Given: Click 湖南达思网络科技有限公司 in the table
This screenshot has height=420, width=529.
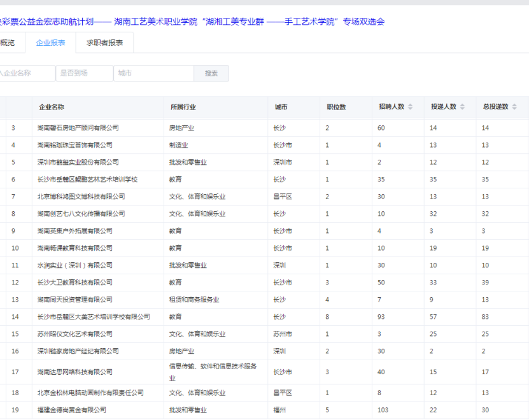Looking at the screenshot, I should (x=74, y=372).
